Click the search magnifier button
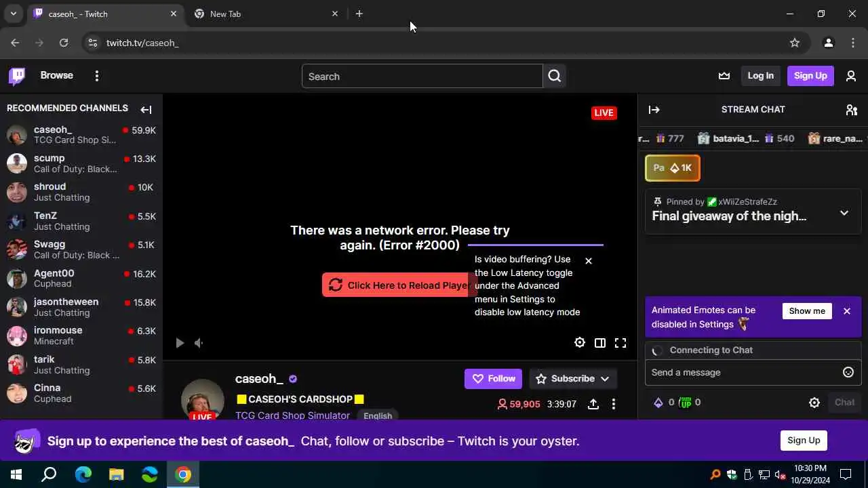868x488 pixels. point(555,76)
